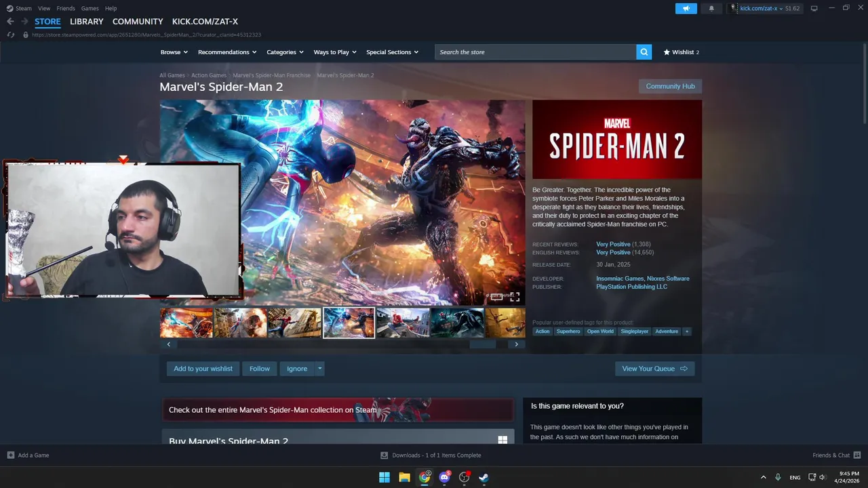This screenshot has width=868, height=488.
Task: Open OBS Studio from the taskbar
Action: tap(464, 477)
